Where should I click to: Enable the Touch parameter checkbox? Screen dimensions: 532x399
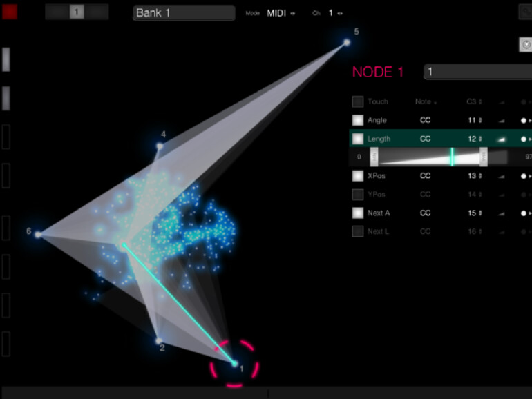[358, 101]
